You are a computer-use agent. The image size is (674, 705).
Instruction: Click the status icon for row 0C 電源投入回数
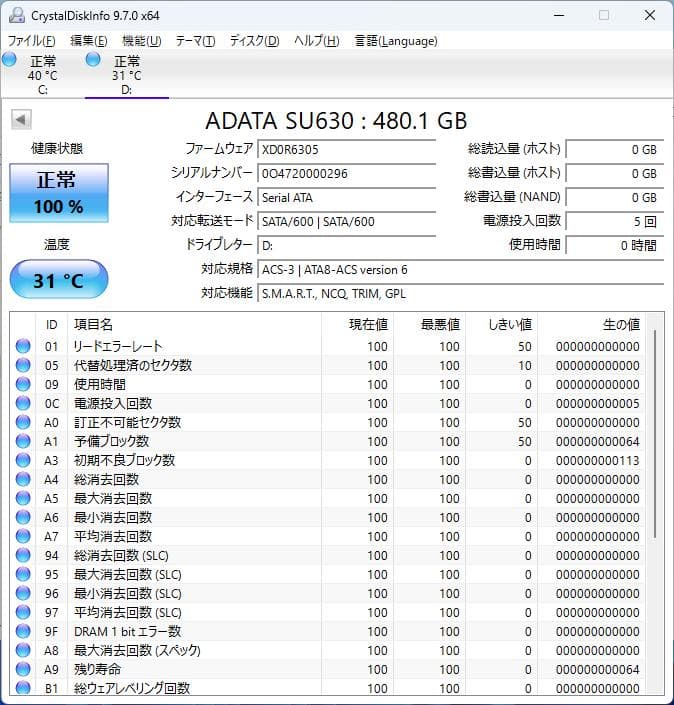tap(23, 403)
